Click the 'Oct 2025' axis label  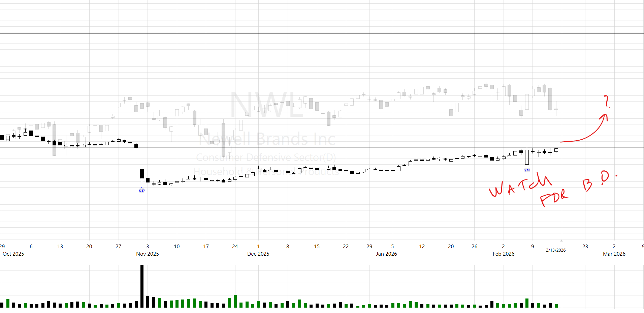coord(13,254)
